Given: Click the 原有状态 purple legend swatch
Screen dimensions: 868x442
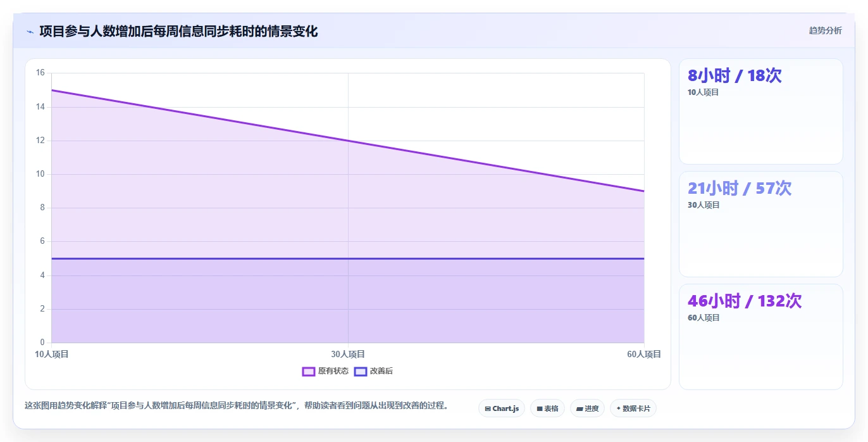Looking at the screenshot, I should [x=309, y=371].
